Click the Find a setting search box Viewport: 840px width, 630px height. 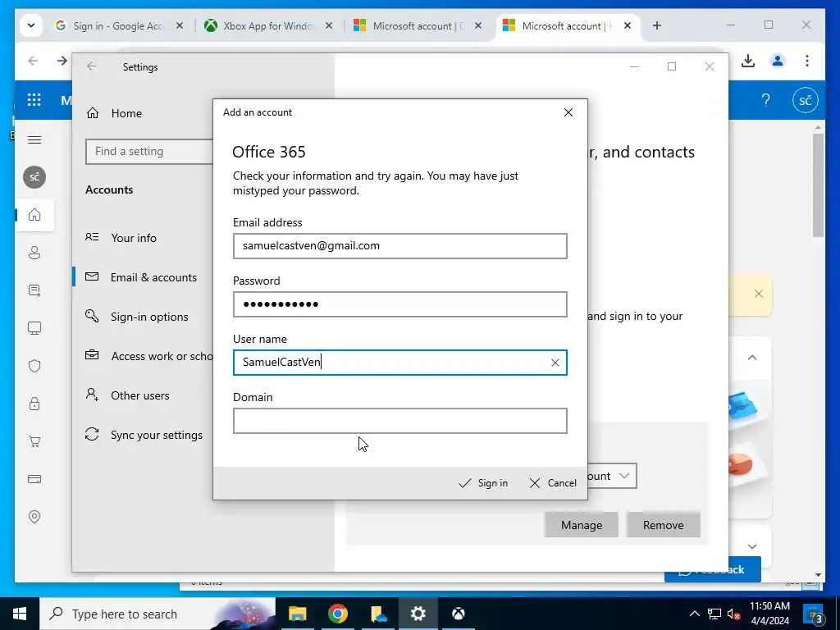[149, 152]
